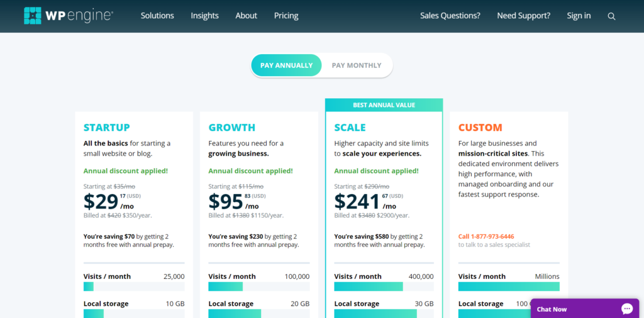Click Growth plan Visits / month bar

(258, 287)
